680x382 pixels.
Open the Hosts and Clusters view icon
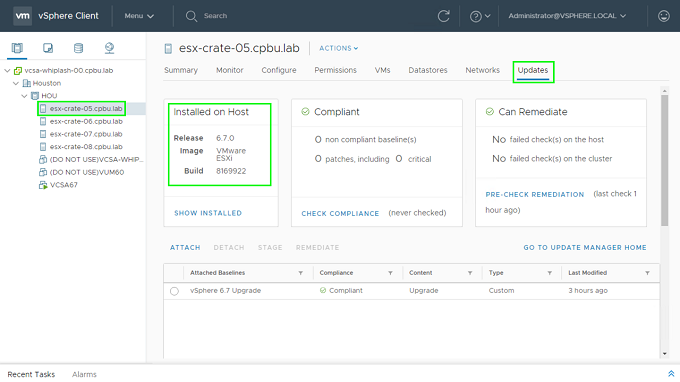click(x=17, y=48)
